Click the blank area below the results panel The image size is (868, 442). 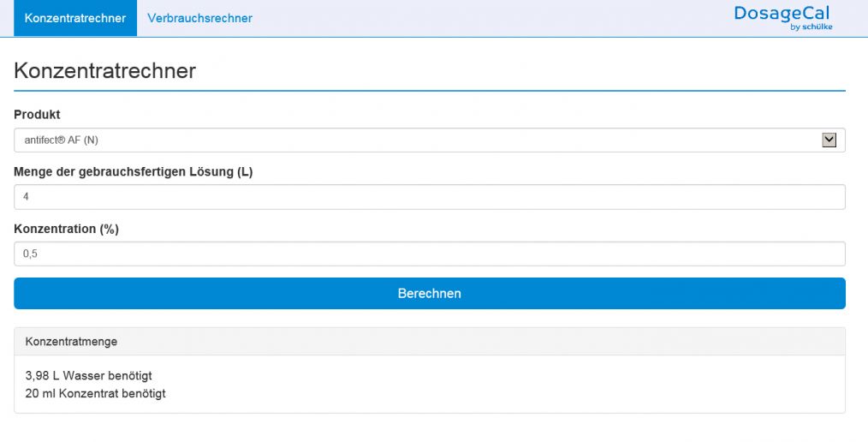click(428, 428)
